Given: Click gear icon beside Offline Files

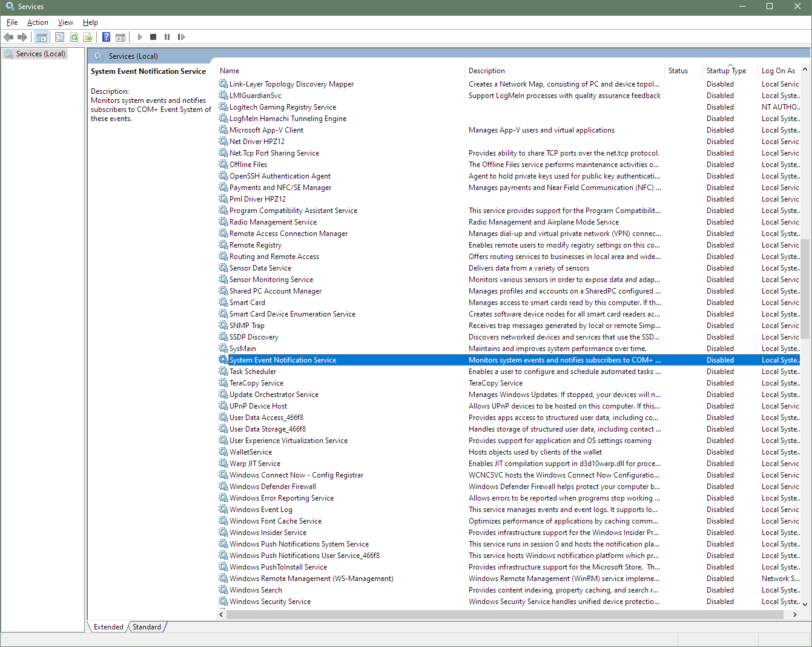Looking at the screenshot, I should [x=223, y=165].
